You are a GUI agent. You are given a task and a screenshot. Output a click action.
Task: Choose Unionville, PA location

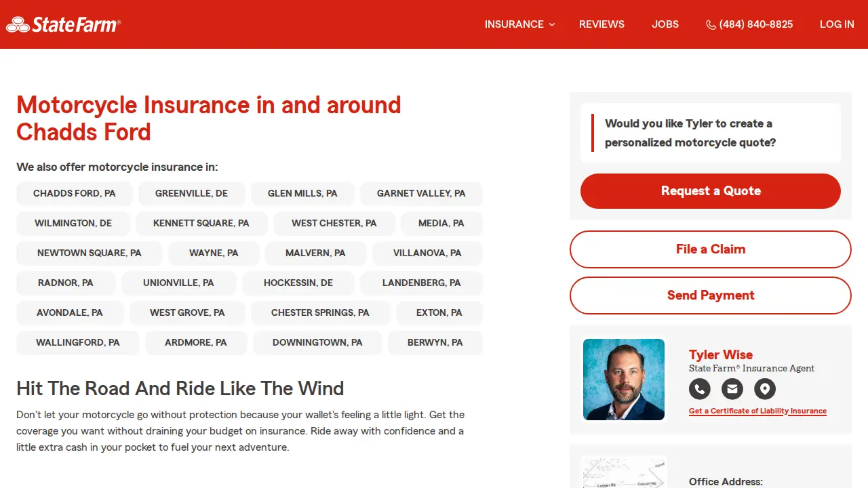coord(178,283)
